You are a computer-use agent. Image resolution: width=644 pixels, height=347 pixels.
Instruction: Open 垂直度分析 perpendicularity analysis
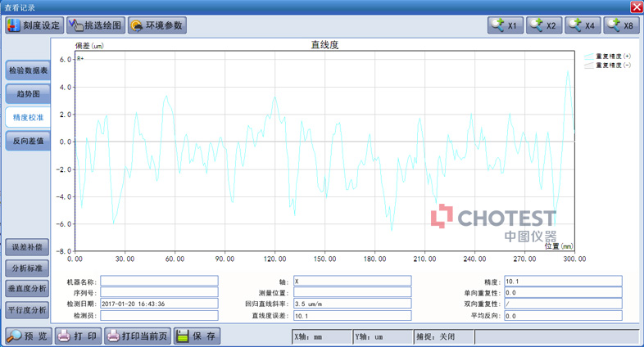point(27,288)
